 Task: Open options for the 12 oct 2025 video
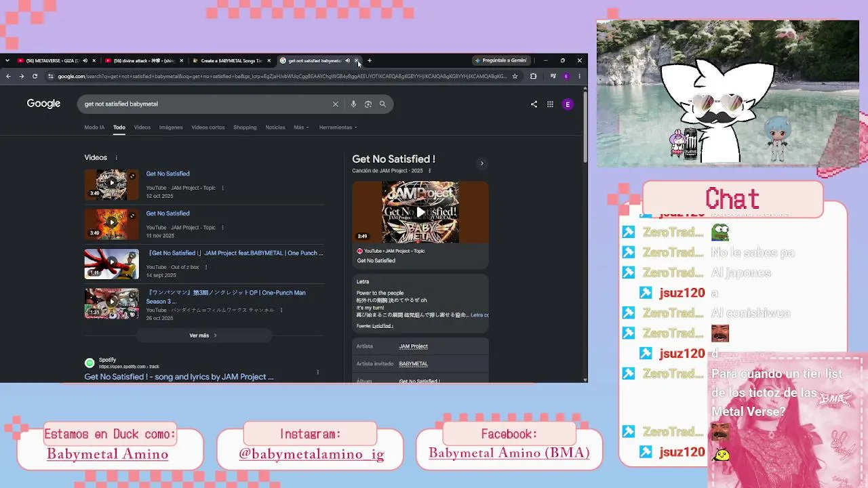coord(222,188)
